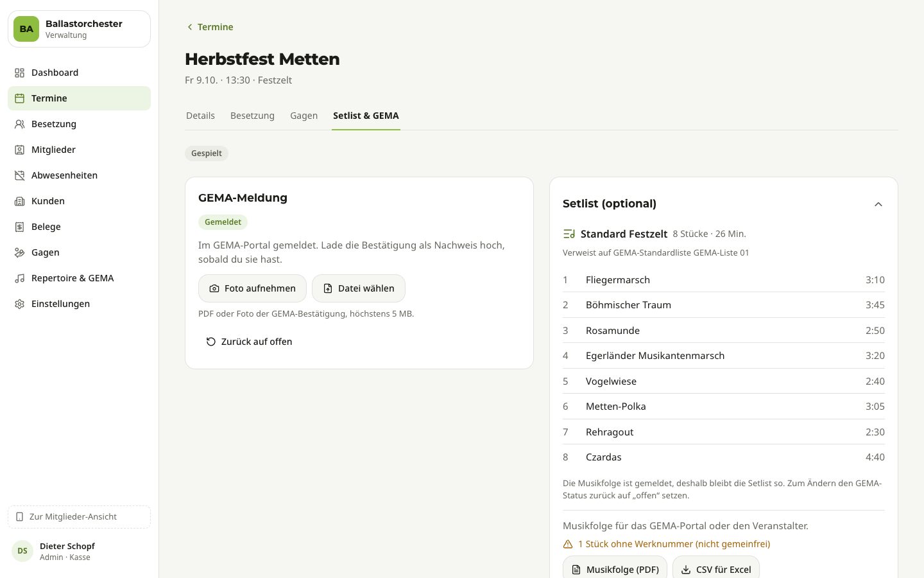The width and height of the screenshot is (924, 578).
Task: Click the Gemeldet status badge
Action: 223,222
